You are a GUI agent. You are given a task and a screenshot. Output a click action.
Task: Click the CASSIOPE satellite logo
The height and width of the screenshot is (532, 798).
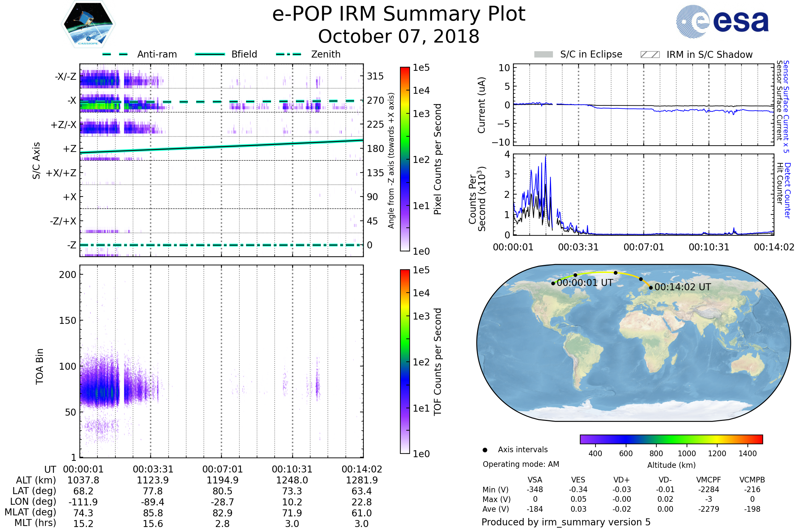click(x=88, y=24)
